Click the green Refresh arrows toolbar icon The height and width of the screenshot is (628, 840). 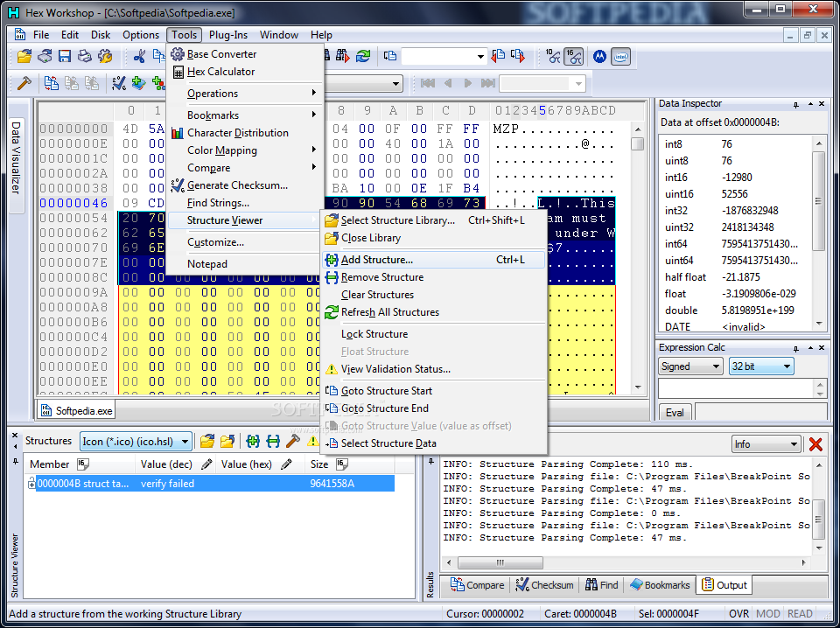point(363,56)
